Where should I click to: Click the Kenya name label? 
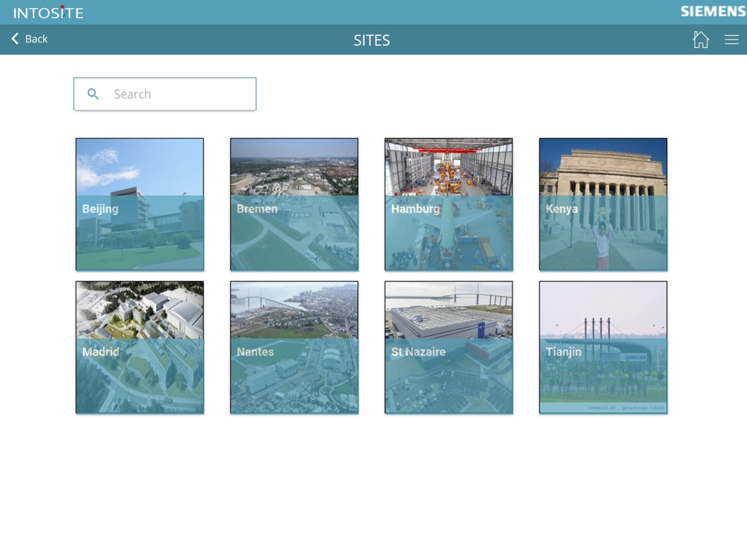pyautogui.click(x=562, y=209)
